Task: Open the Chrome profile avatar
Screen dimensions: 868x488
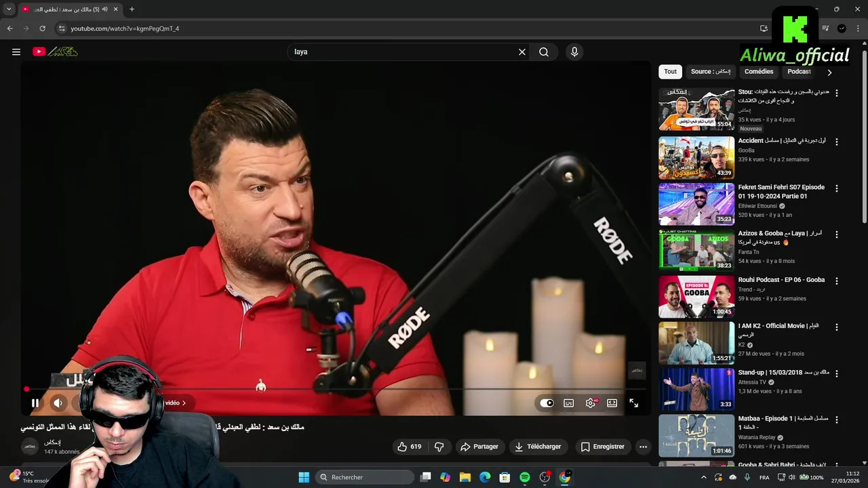Action: 842,28
